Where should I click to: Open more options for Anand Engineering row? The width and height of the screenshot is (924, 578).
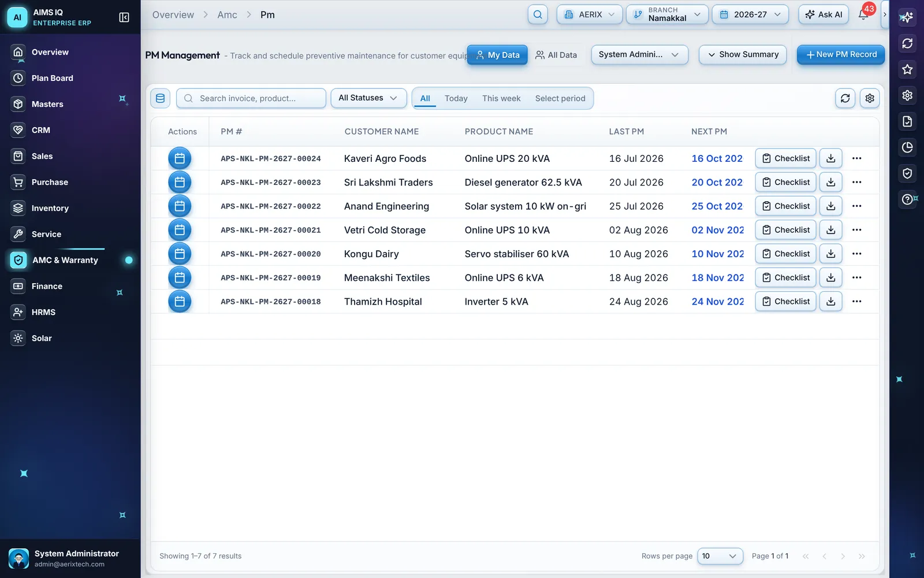(x=856, y=206)
